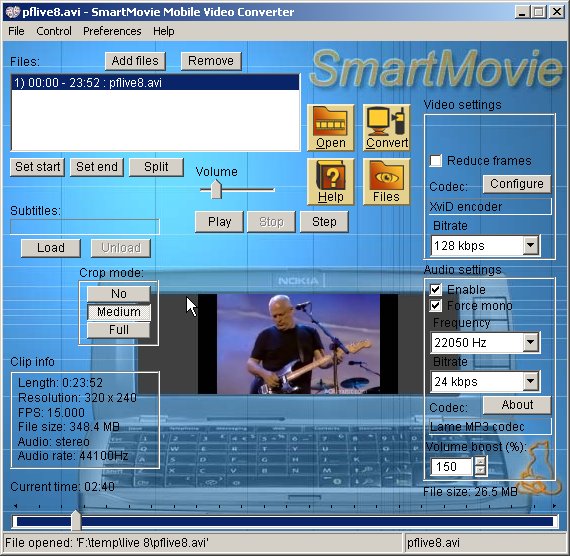
Task: Click pflive8.avi in status bar right pane
Action: [x=433, y=543]
